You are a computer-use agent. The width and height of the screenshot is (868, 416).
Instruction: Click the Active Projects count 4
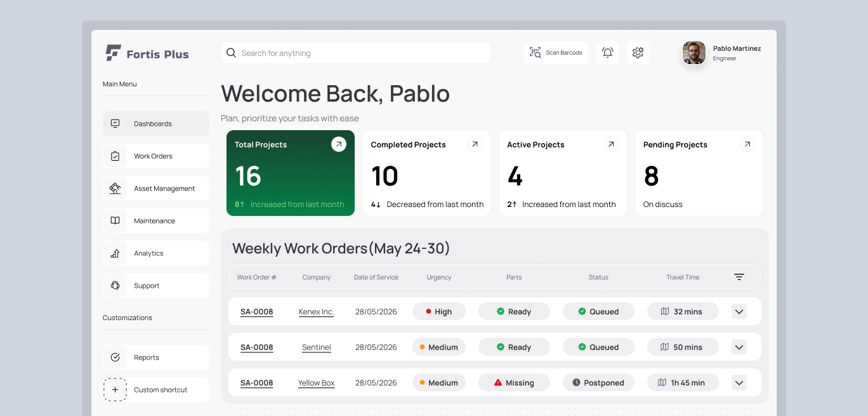[515, 176]
